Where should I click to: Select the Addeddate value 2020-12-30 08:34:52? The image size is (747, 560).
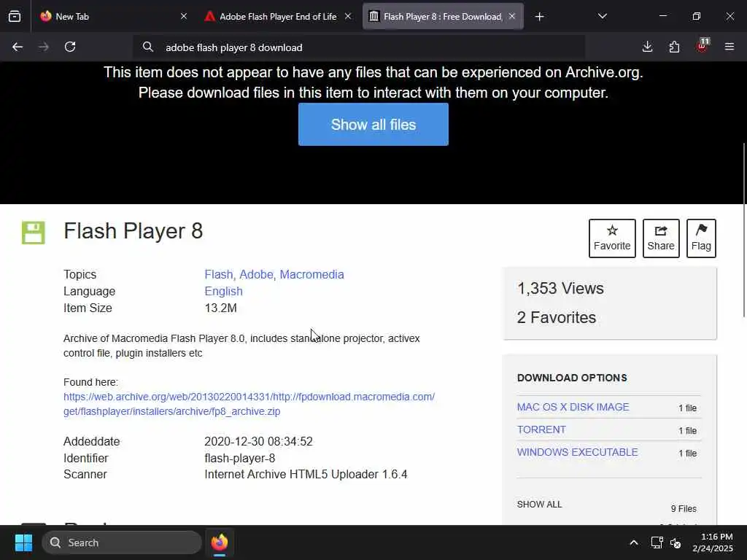pyautogui.click(x=258, y=441)
